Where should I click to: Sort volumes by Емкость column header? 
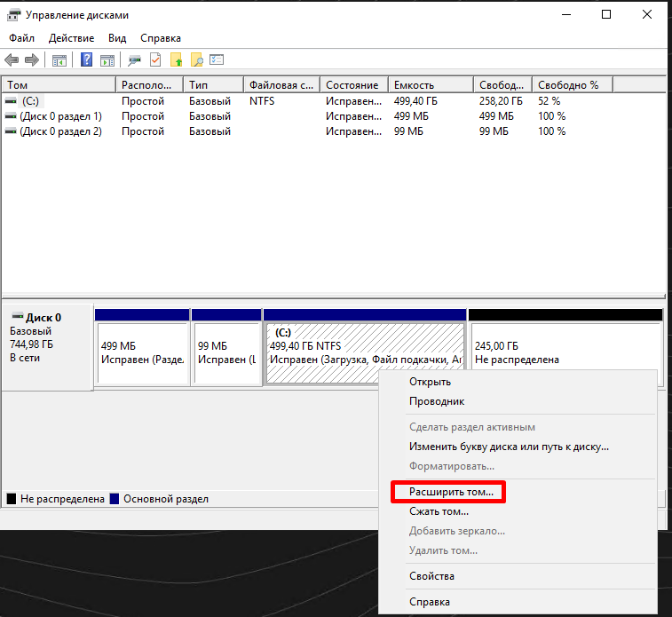tap(431, 85)
